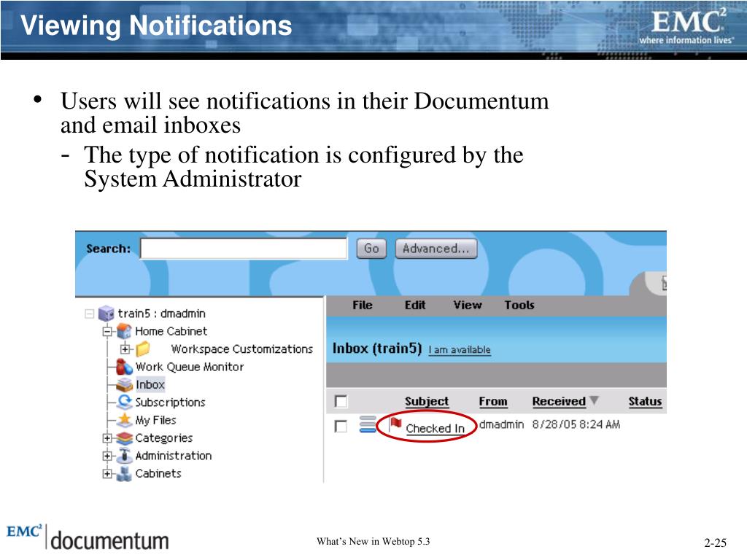Select My Files in the tree
Image resolution: width=747 pixels, height=560 pixels.
tap(156, 420)
